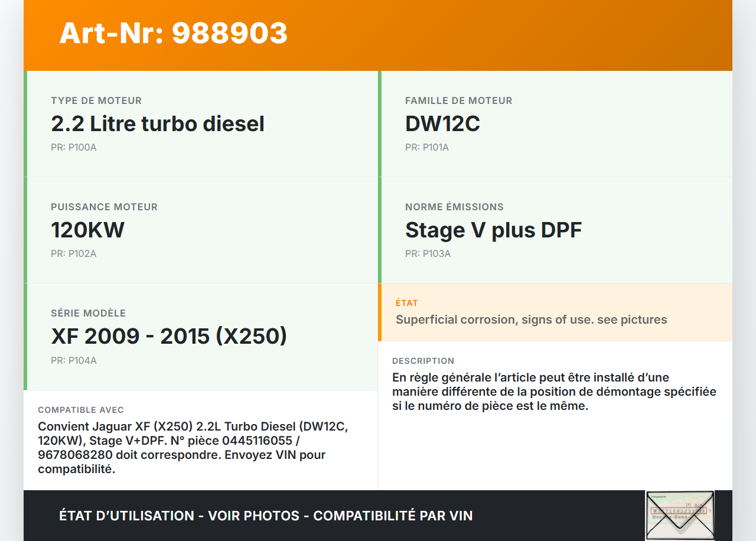Open the 'FAMILLE DE MOTEUR' DW12C panel
Viewport: 756px width, 541px height.
442,123
